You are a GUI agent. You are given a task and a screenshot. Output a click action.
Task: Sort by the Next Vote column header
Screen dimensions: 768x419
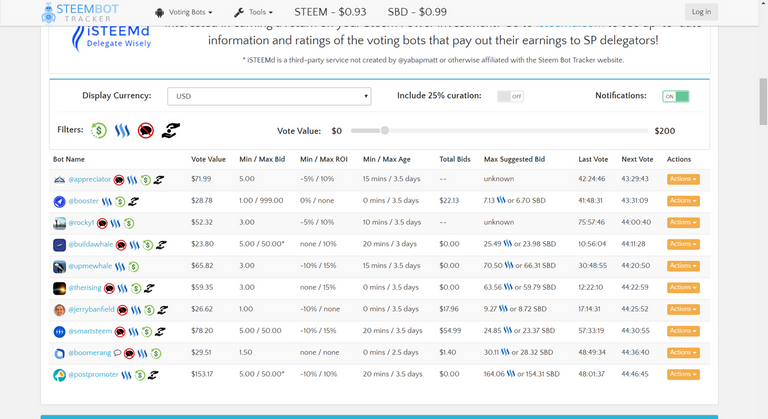click(637, 159)
